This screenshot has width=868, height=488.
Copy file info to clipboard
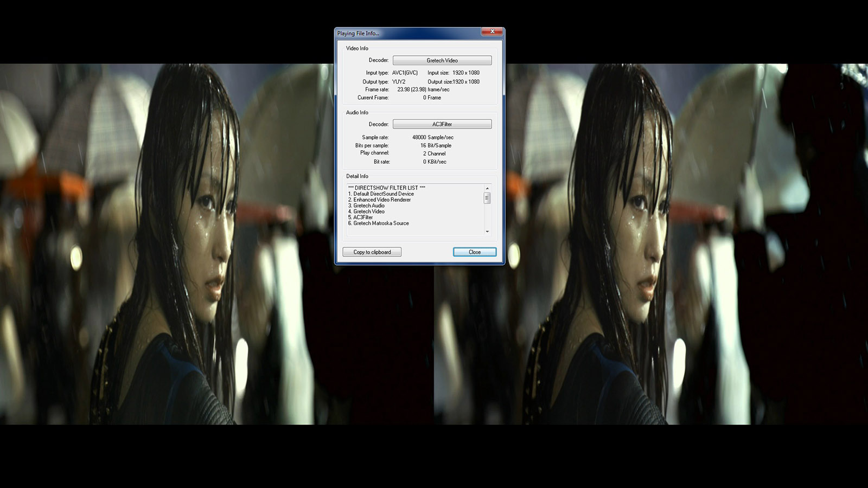pos(372,252)
